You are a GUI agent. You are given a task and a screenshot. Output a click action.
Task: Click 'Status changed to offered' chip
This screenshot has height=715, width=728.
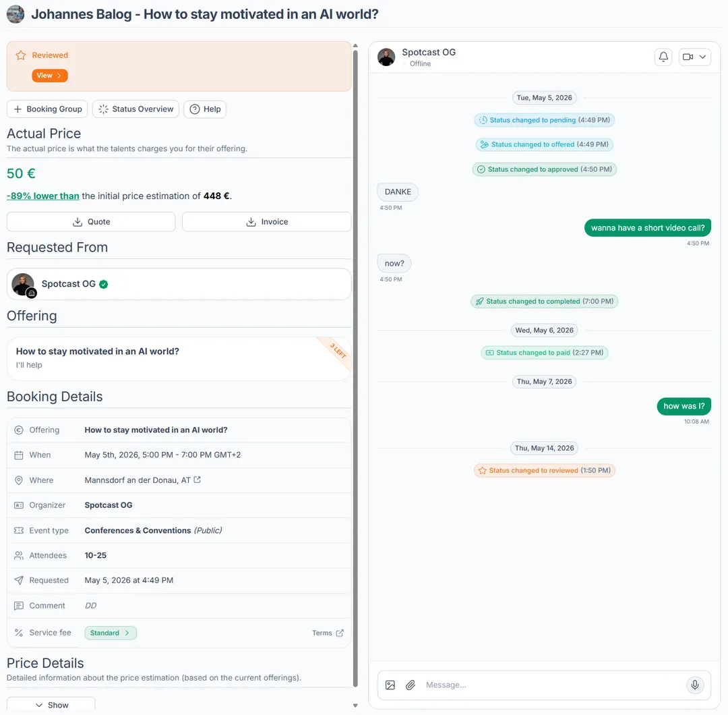point(544,144)
